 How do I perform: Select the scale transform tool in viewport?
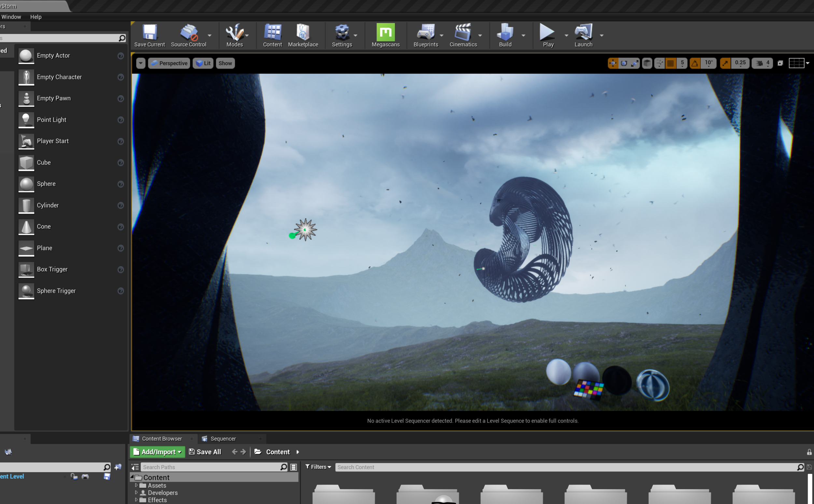[x=635, y=63]
